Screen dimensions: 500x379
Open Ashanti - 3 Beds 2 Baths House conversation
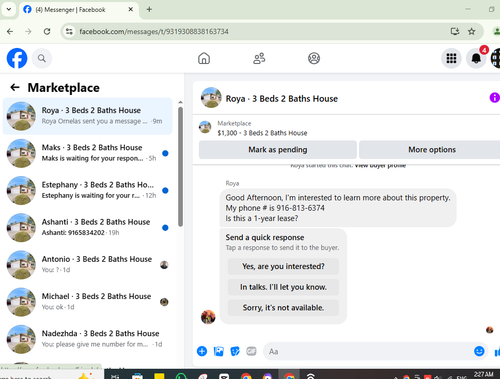click(x=87, y=227)
